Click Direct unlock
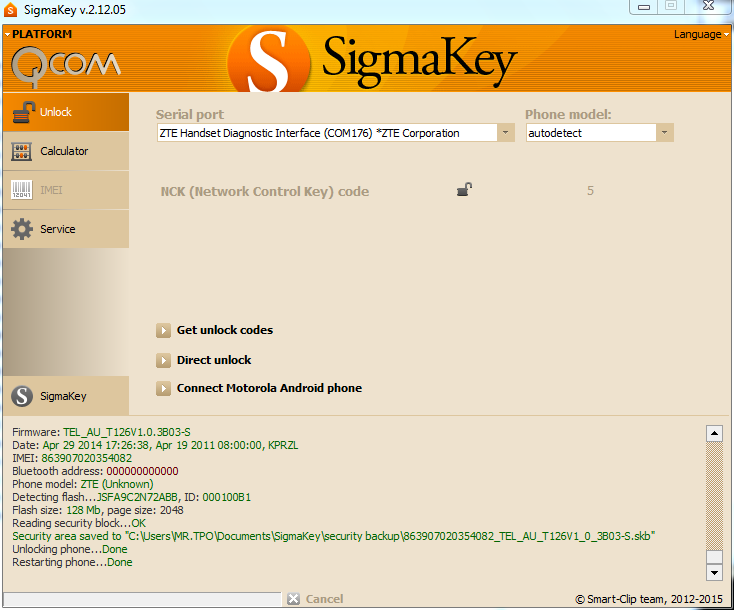734x610 pixels. pyautogui.click(x=214, y=360)
